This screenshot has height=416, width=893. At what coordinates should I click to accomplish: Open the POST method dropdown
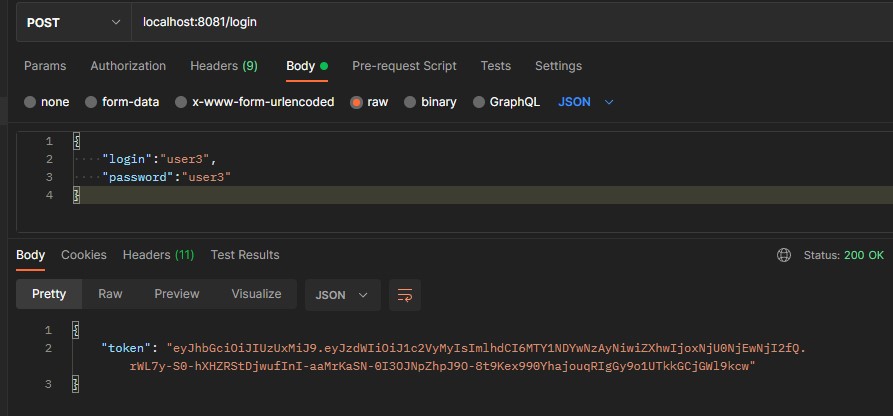coord(74,23)
